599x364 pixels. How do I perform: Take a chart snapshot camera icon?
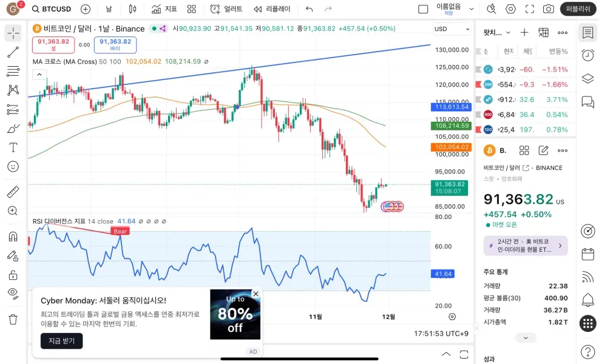[x=549, y=8]
